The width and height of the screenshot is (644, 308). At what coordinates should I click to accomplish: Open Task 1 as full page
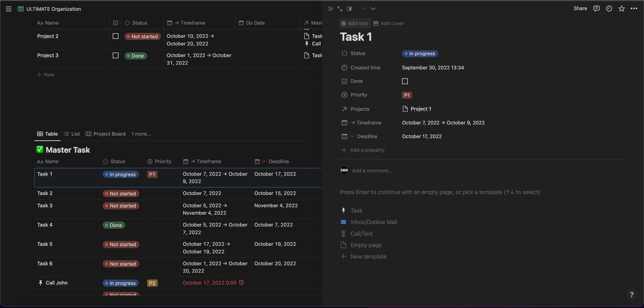340,9
